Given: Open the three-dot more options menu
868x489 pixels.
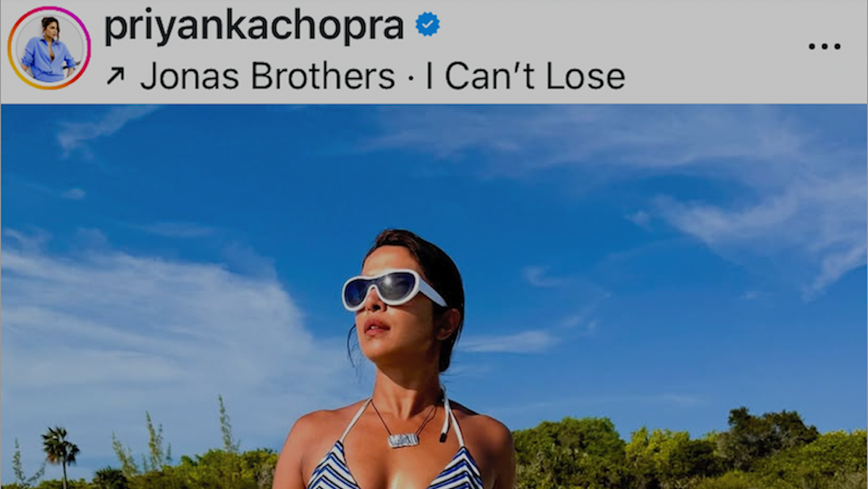Looking at the screenshot, I should click(x=825, y=46).
